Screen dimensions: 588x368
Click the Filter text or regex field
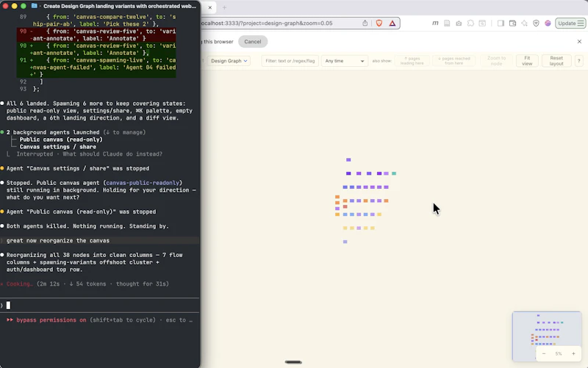click(x=290, y=61)
